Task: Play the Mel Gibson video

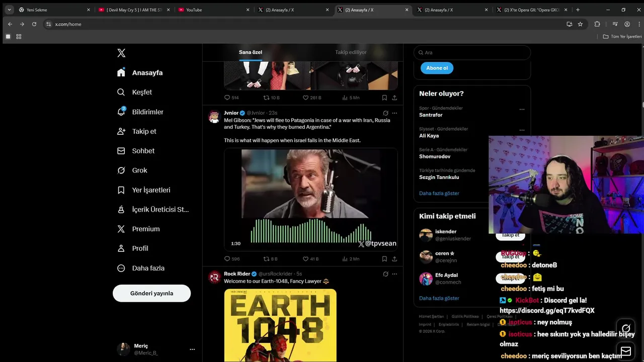Action: point(310,199)
